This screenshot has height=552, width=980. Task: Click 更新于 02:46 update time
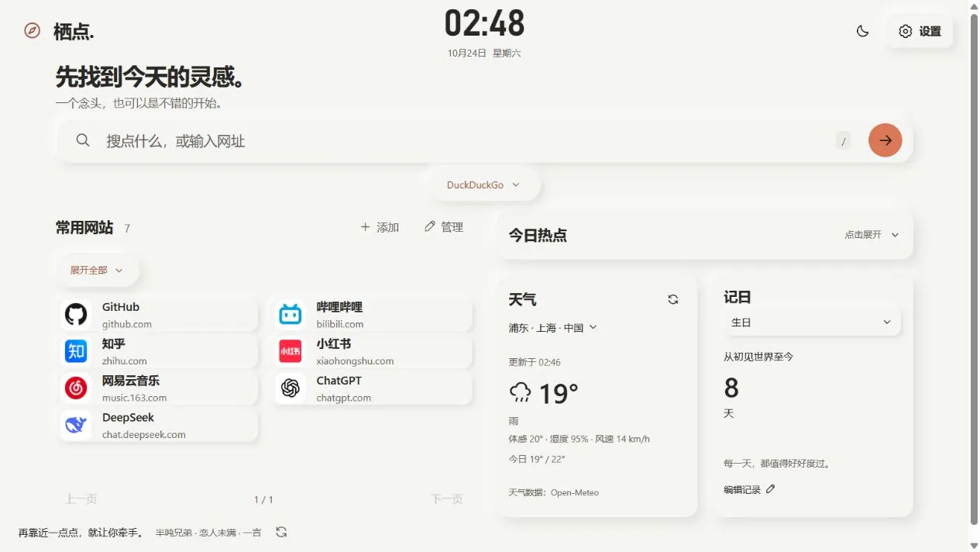[x=535, y=362]
